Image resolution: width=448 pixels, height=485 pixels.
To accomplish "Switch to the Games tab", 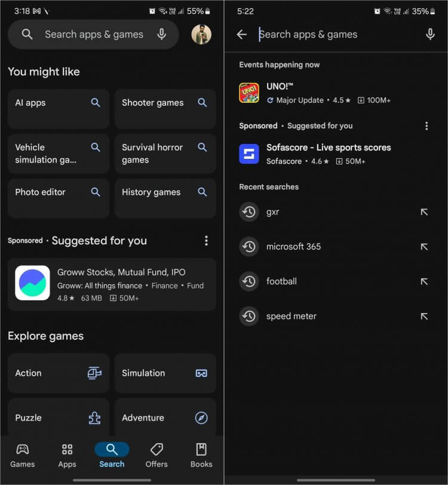I will 22,455.
